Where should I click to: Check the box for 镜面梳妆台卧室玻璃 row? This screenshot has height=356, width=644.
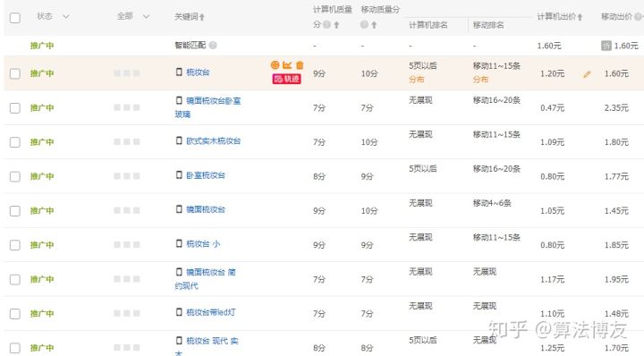[15, 108]
